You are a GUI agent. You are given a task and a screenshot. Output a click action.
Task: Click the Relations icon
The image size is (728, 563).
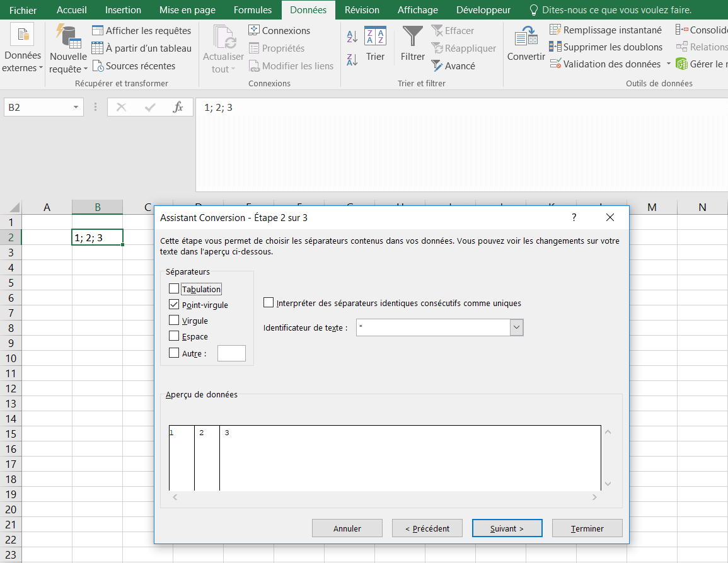[681, 47]
